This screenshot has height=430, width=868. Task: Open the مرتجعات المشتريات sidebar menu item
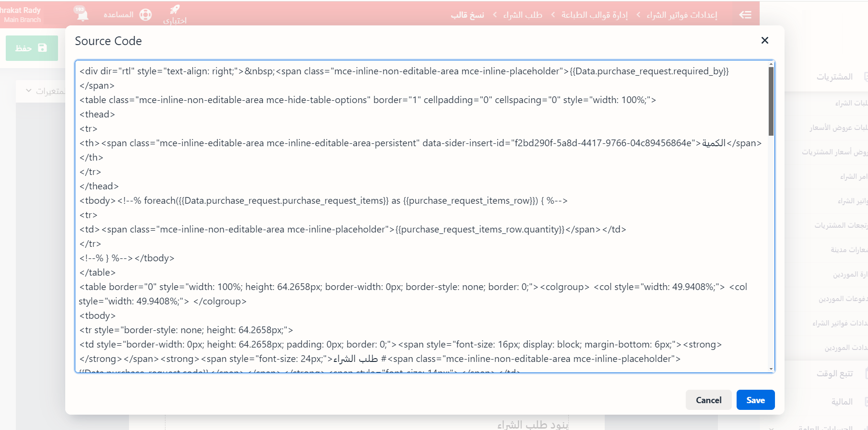coord(840,225)
